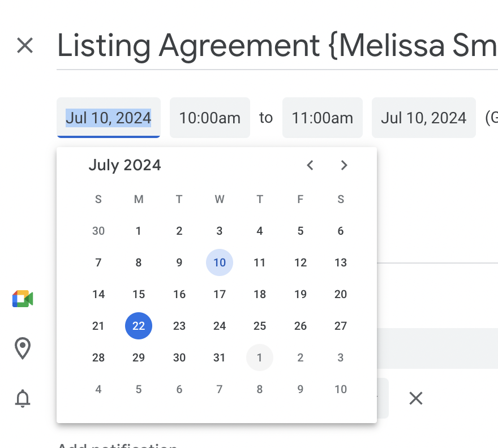Open the end date field
498x448 pixels.
click(x=423, y=118)
